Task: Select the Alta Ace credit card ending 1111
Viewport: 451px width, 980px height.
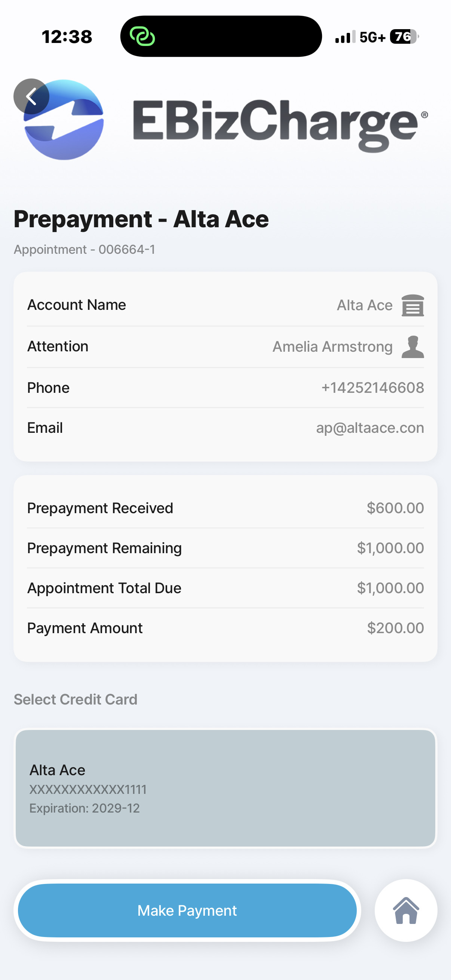Action: (225, 788)
